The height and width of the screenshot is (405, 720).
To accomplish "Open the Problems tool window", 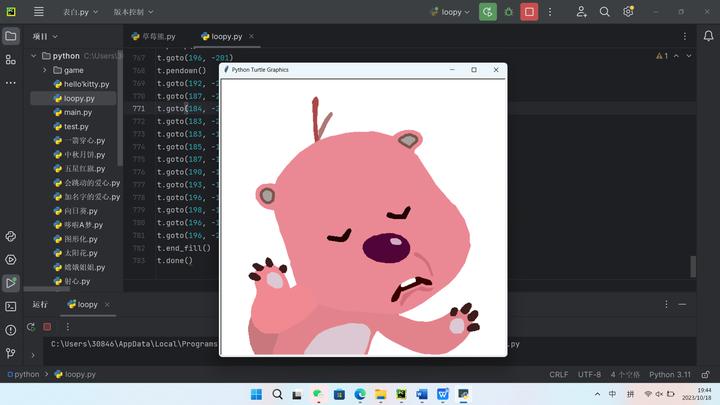I will [x=11, y=330].
